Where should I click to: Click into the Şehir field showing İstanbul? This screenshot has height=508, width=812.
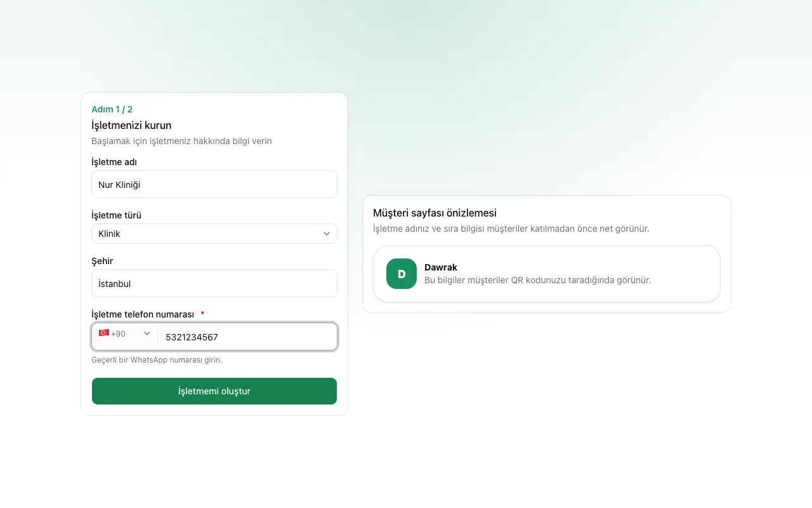214,283
